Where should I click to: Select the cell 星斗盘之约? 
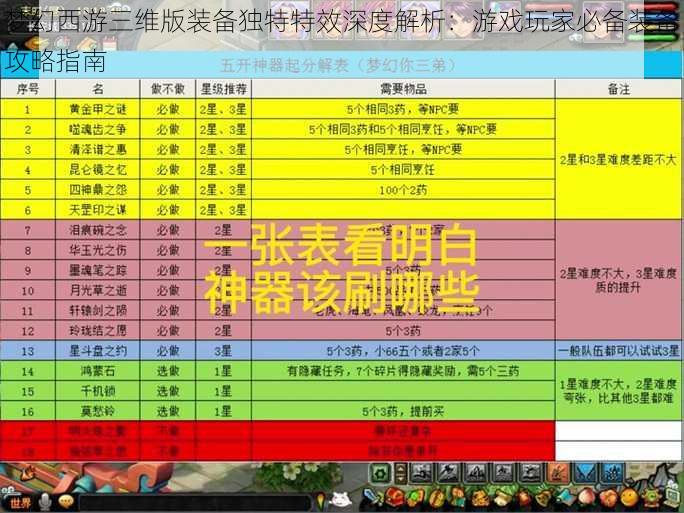98,351
